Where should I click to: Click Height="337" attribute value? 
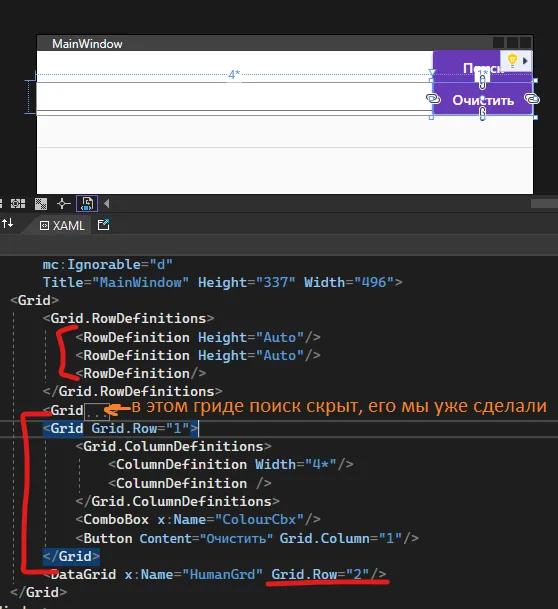247,282
